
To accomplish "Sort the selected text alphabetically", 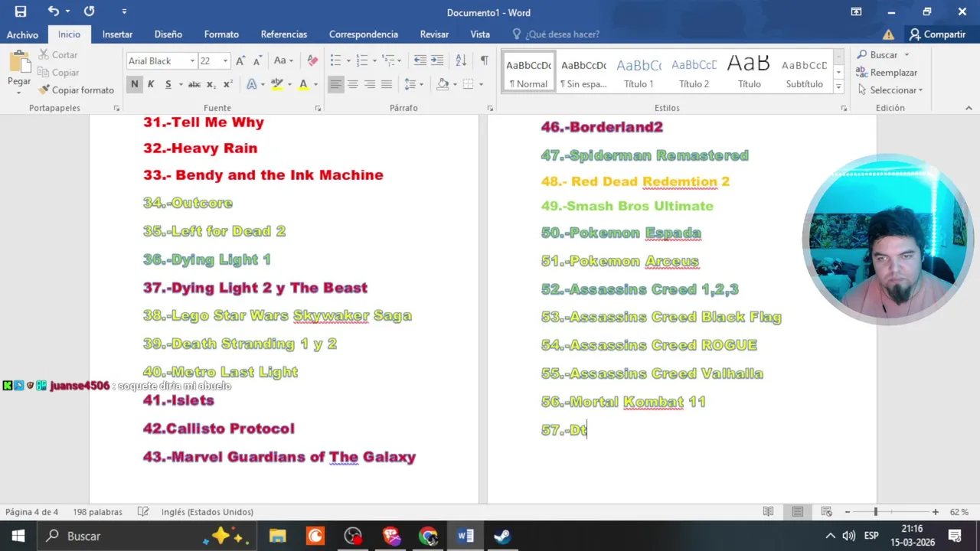I will [461, 60].
